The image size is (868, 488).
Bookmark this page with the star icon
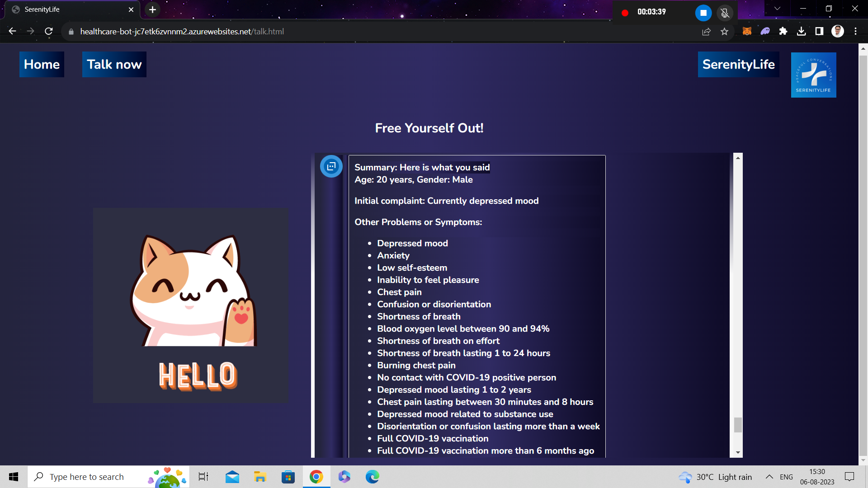click(x=725, y=32)
